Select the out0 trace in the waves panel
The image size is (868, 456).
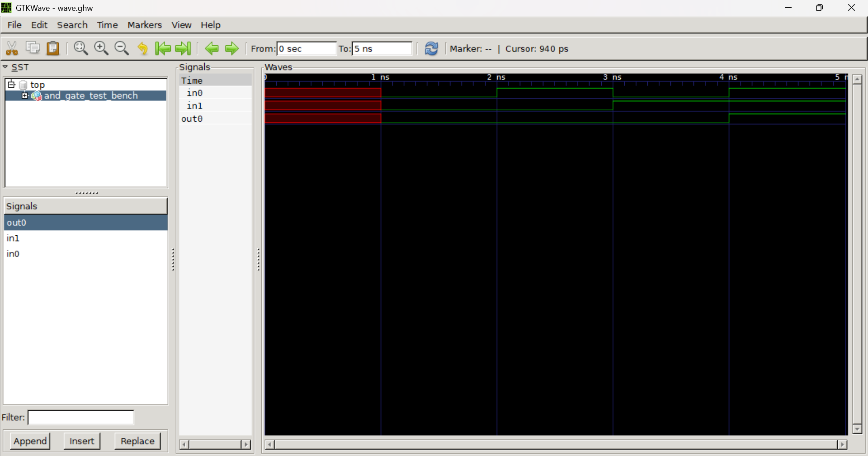pos(192,119)
